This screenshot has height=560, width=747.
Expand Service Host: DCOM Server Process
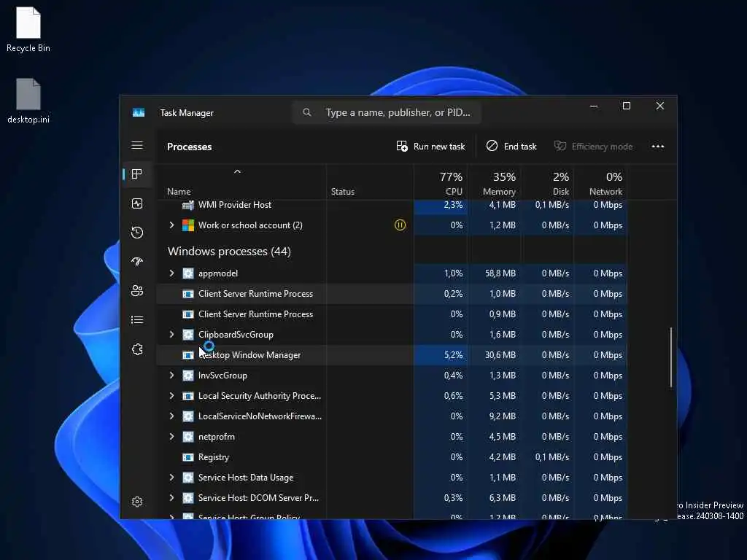pos(171,497)
